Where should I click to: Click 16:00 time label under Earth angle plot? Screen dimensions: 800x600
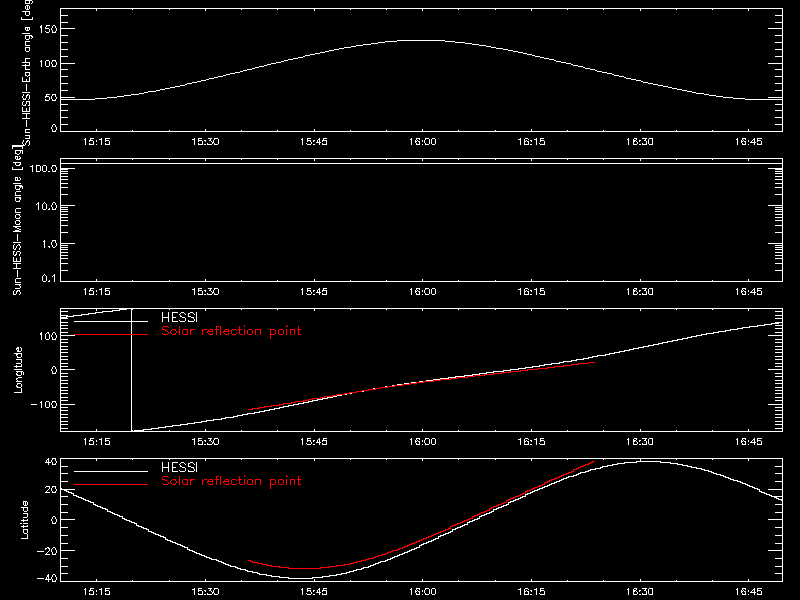tap(422, 142)
